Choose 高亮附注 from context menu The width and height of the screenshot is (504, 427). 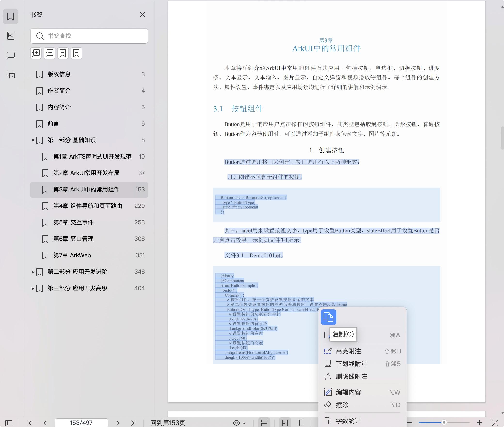[348, 351]
